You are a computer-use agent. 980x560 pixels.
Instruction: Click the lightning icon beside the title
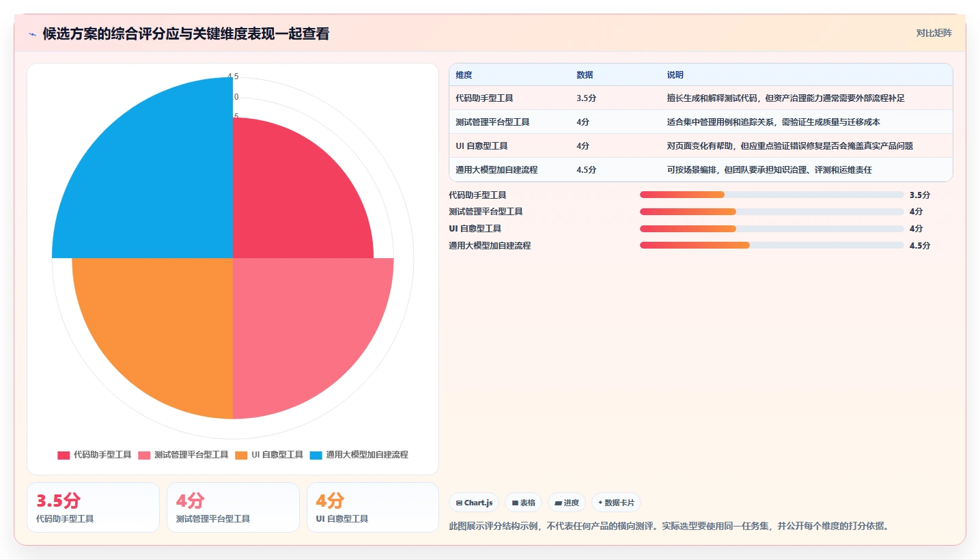click(x=33, y=33)
